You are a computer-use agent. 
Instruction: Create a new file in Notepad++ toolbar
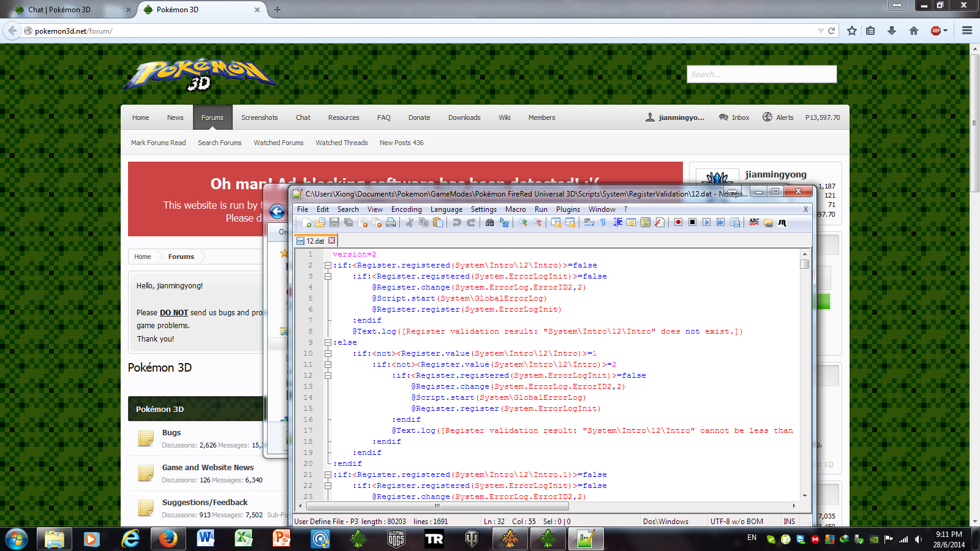[x=306, y=223]
